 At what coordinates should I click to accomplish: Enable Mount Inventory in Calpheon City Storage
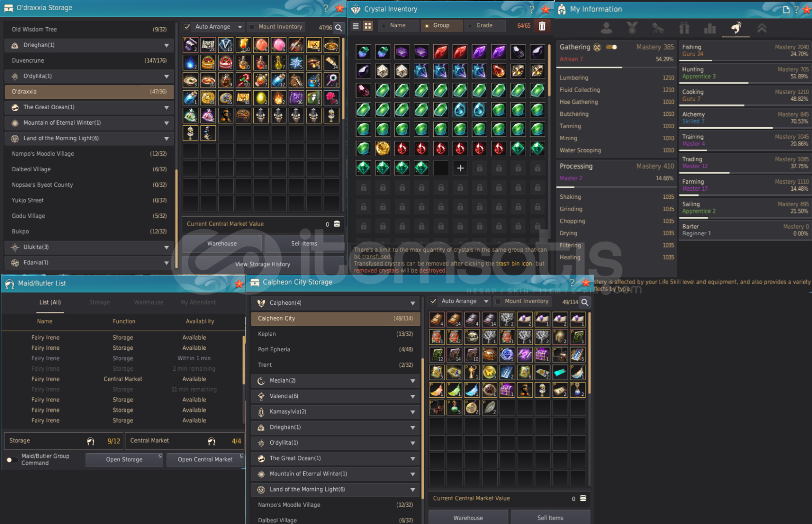point(498,301)
